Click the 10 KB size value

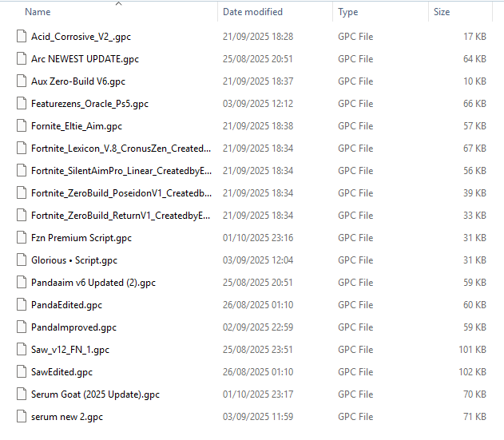coord(474,81)
